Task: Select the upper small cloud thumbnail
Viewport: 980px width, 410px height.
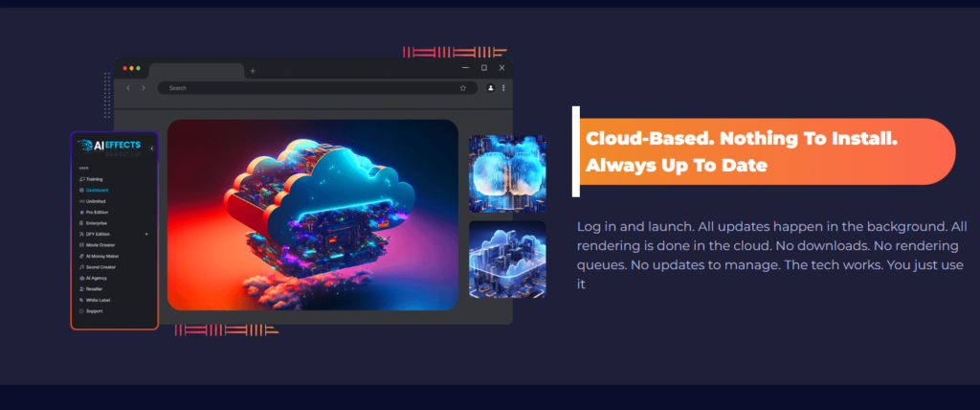Action: [507, 174]
